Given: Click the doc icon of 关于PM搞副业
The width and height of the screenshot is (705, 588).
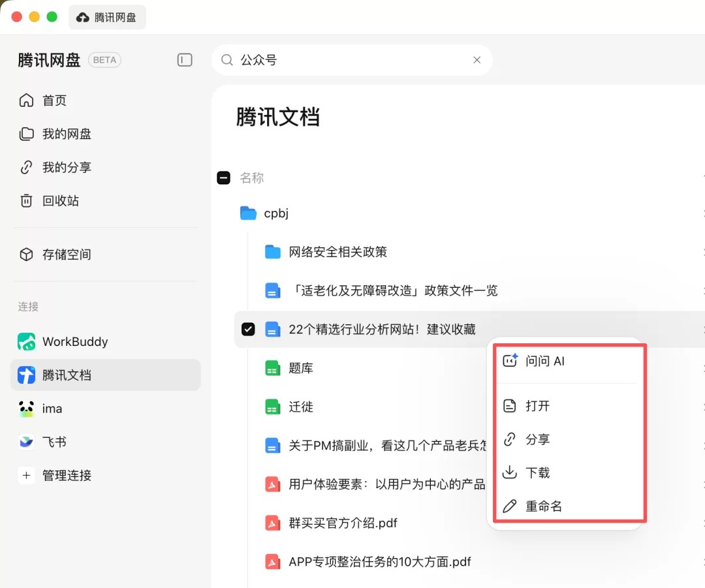Looking at the screenshot, I should [x=272, y=446].
